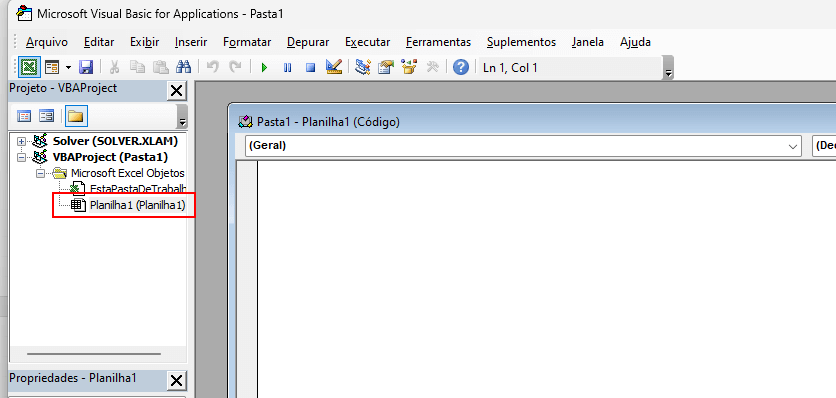Select the Microsoft Excel Objetos folder
This screenshot has height=398, width=836.
(128, 173)
